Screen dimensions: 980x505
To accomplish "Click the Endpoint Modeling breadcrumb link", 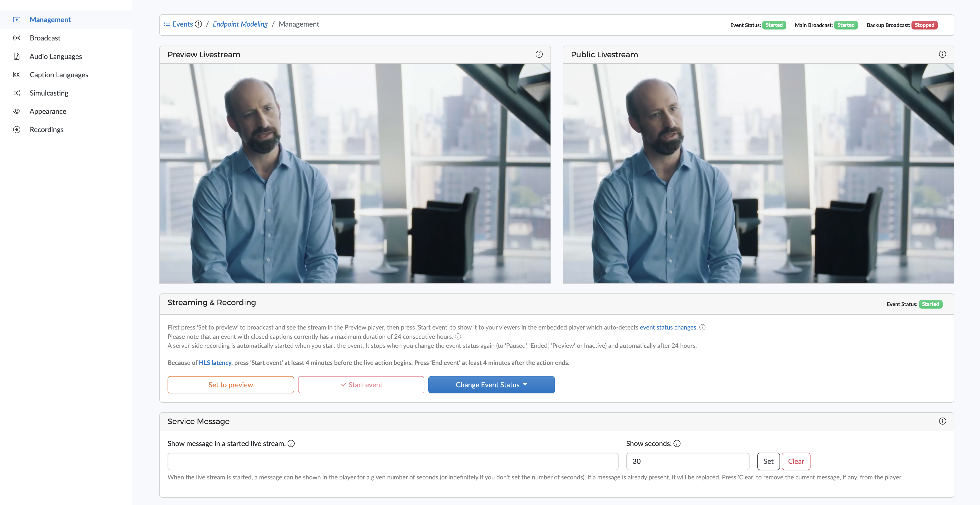I will pyautogui.click(x=240, y=24).
